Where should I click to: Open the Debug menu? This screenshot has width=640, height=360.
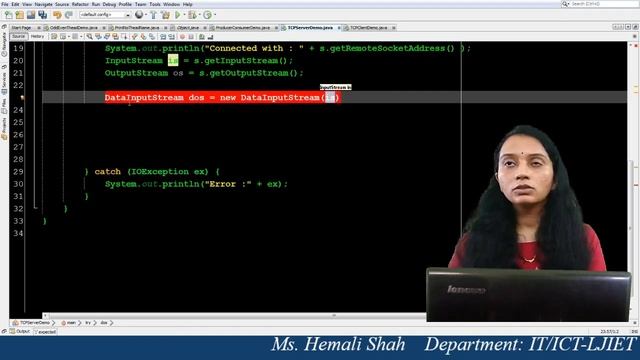click(x=109, y=4)
